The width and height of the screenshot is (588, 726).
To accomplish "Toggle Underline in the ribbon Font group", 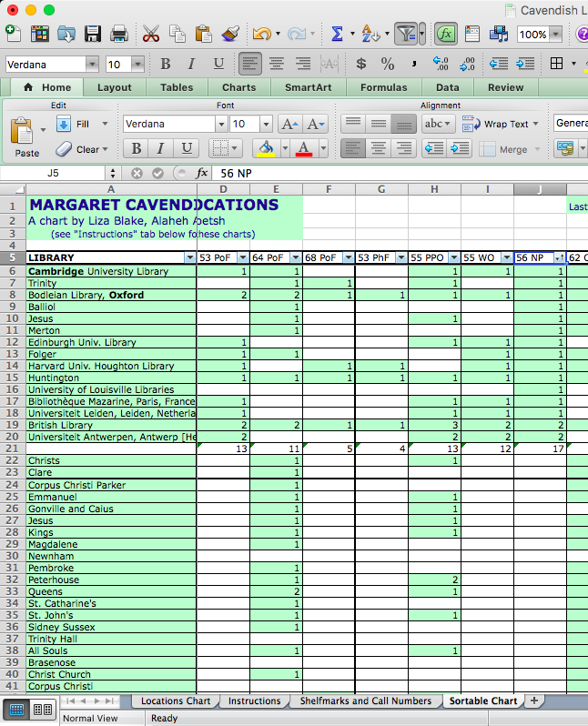I will (x=187, y=148).
